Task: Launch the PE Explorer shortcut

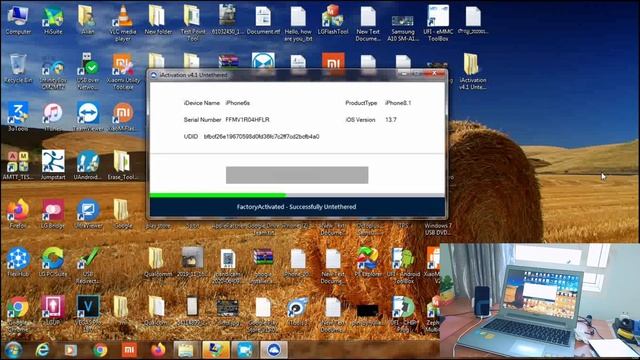Action: point(367,262)
